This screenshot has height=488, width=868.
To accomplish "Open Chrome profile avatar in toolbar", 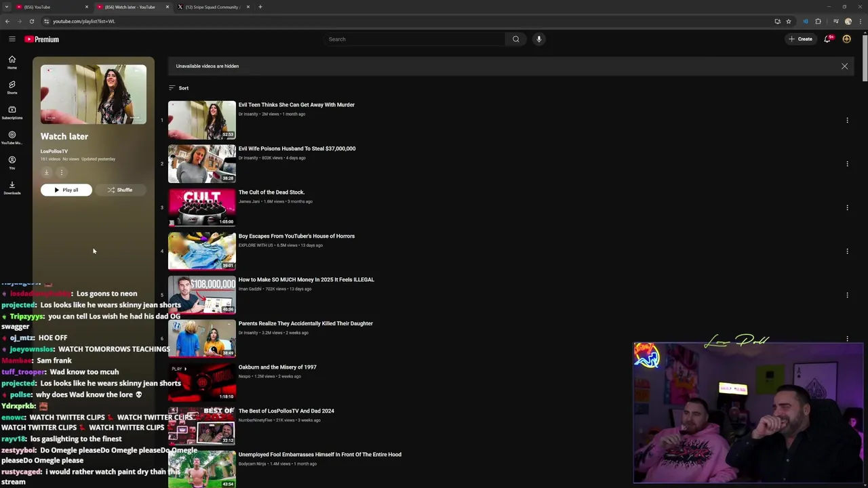I will coord(848,21).
